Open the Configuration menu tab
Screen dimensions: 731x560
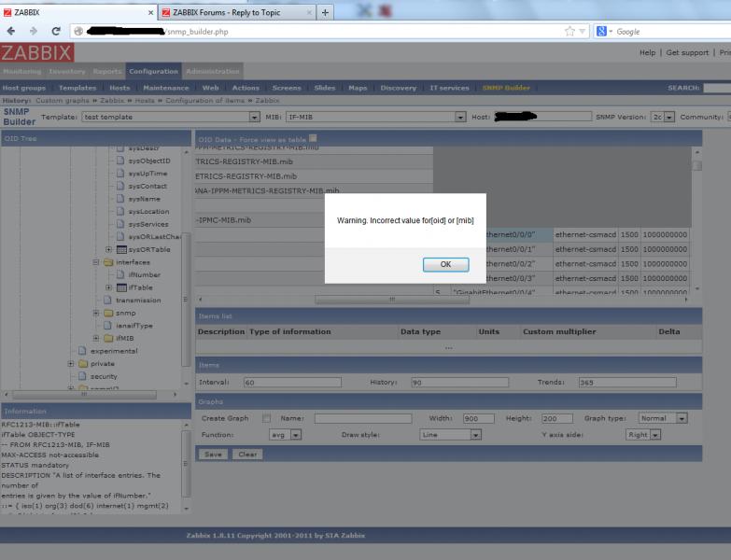(x=153, y=71)
